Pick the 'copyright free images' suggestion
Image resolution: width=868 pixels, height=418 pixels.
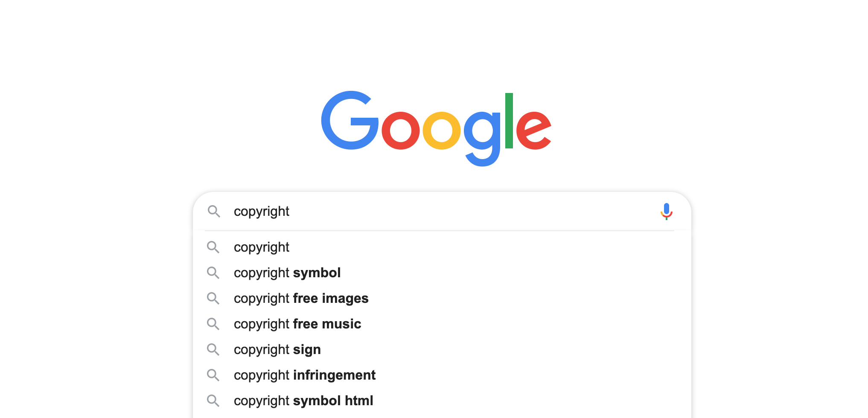point(442,298)
